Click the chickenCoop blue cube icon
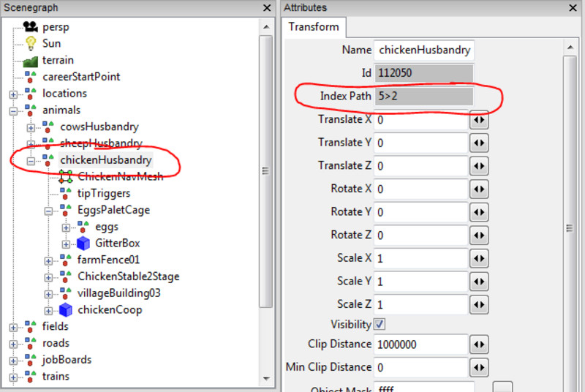This screenshot has width=585, height=392. [x=66, y=309]
